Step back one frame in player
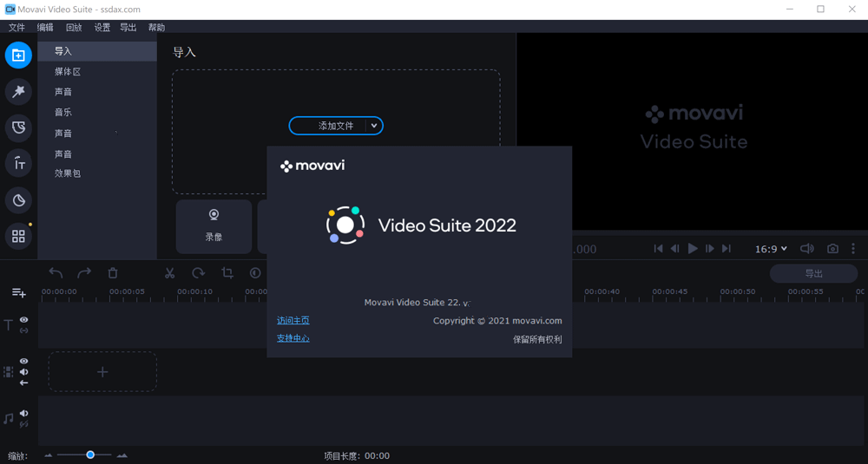 tap(674, 249)
